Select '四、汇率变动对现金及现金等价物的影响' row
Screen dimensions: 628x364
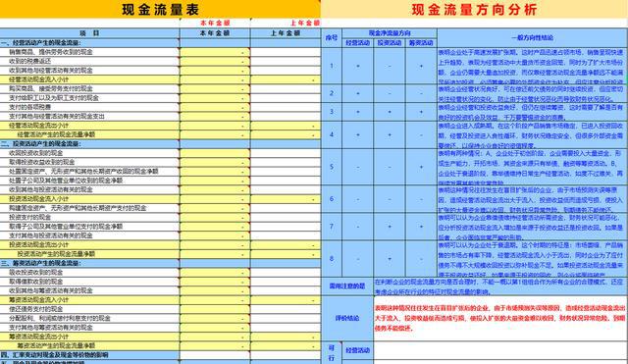coord(89,355)
